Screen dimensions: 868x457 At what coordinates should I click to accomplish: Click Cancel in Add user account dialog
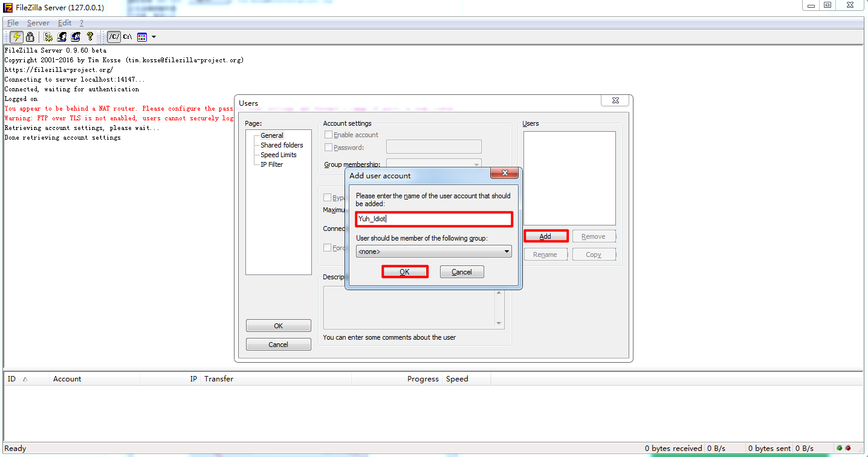click(x=462, y=272)
